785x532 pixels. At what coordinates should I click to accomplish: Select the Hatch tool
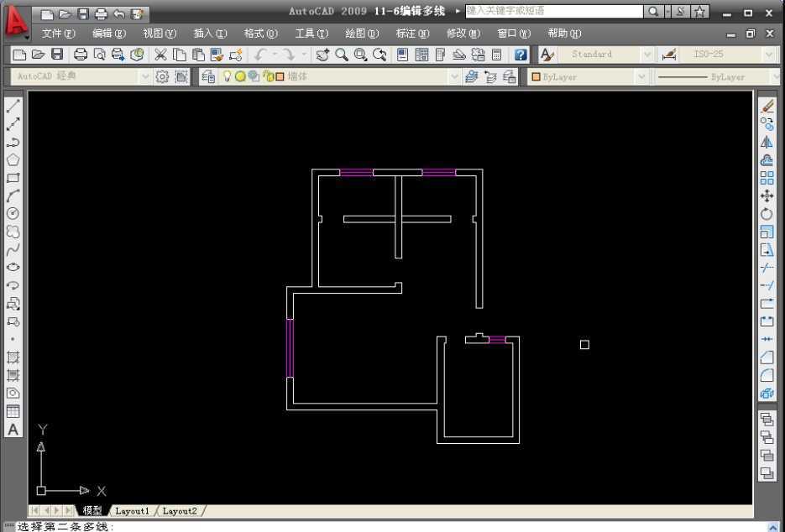[x=13, y=357]
